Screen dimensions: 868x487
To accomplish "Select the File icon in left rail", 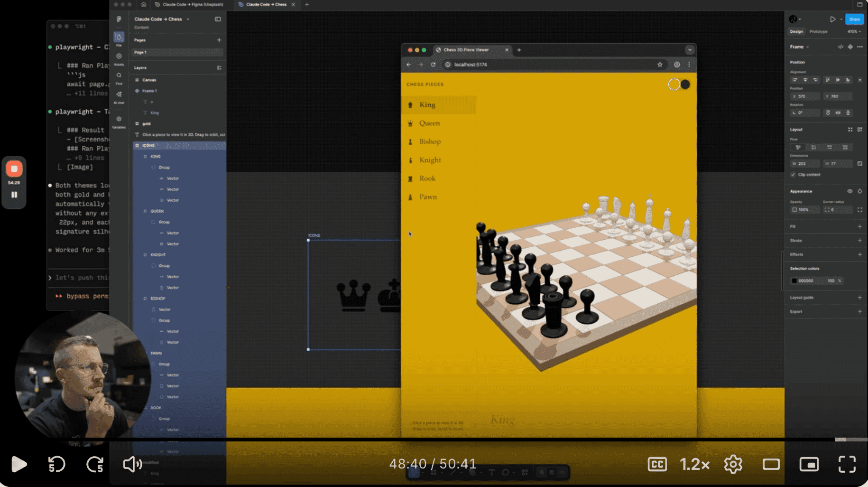I will [119, 37].
